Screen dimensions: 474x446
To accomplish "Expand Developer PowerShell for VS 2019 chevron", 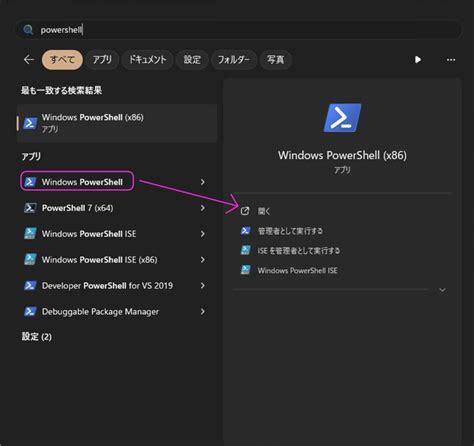I will (202, 286).
